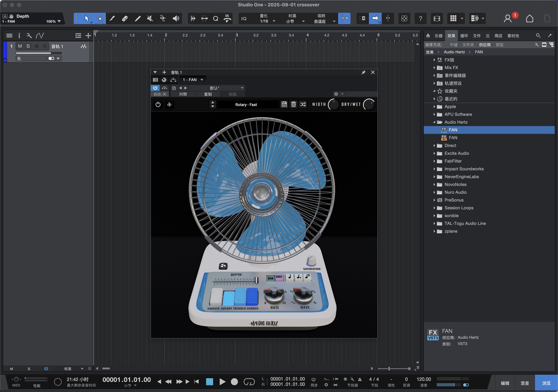The image size is (558, 392).
Task: Select the Mute tool
Action: click(150, 19)
